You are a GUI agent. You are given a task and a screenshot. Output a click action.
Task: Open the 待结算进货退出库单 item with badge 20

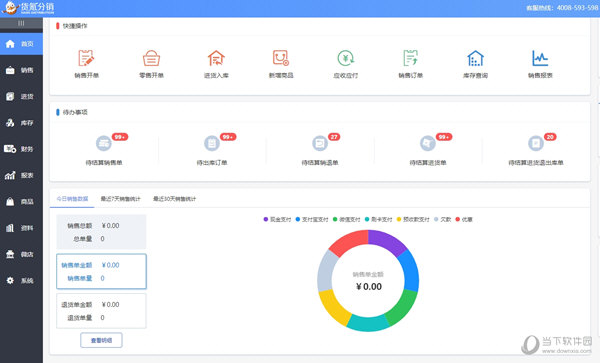click(x=536, y=151)
